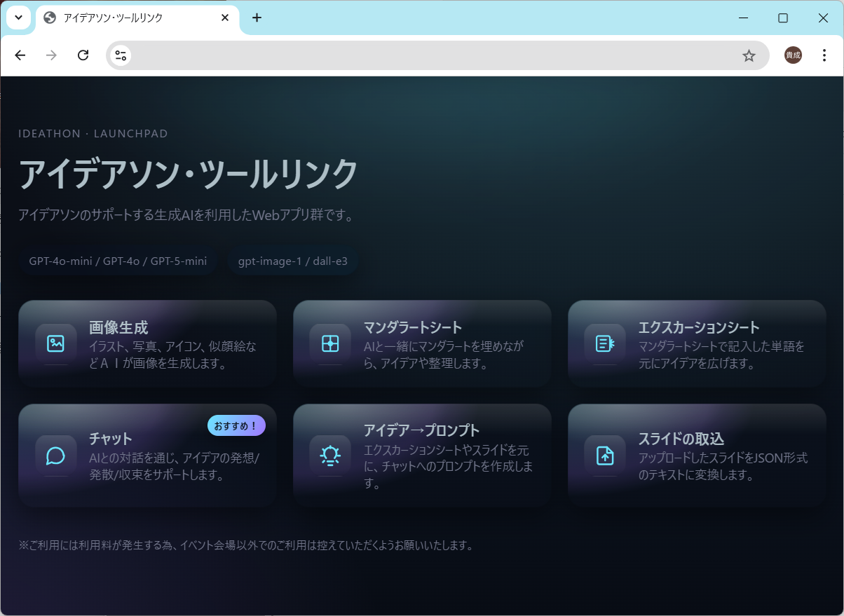Click the image generation picture icon
The width and height of the screenshot is (844, 616).
pos(55,343)
